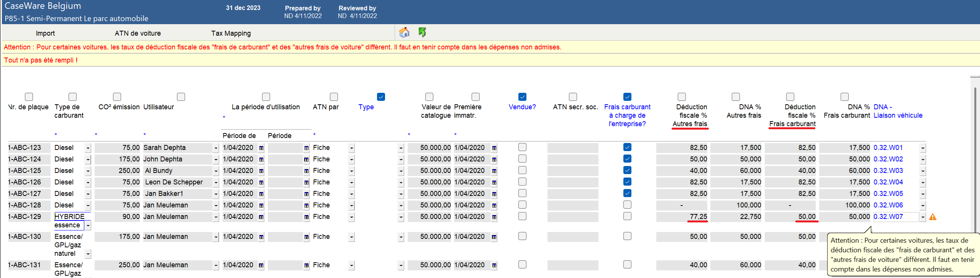
Task: Open Première immatr. calendar for 1-ABC-130 row
Action: pyautogui.click(x=494, y=237)
